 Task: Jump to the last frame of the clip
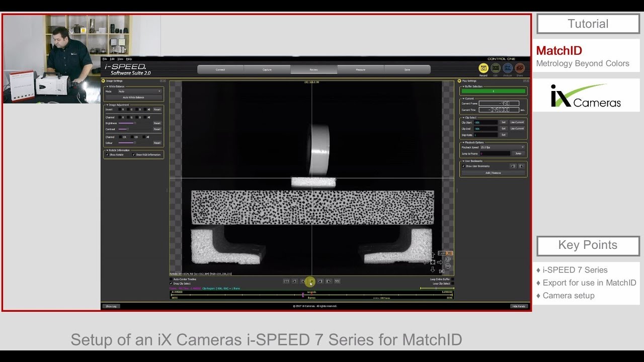tap(337, 281)
